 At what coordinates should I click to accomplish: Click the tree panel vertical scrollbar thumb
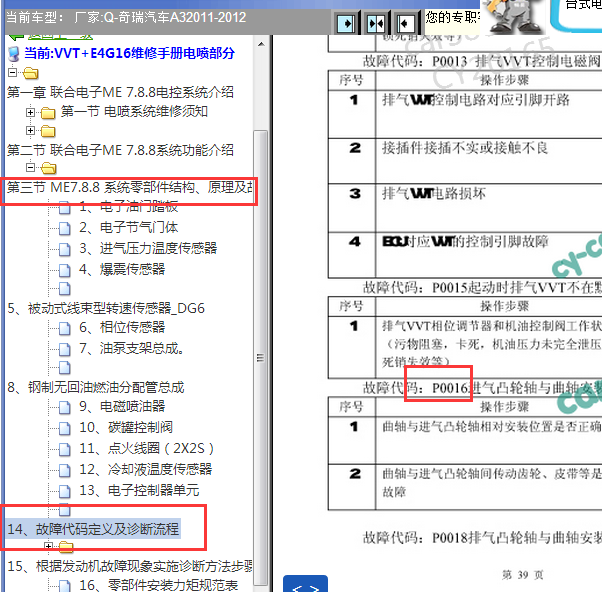pyautogui.click(x=261, y=358)
